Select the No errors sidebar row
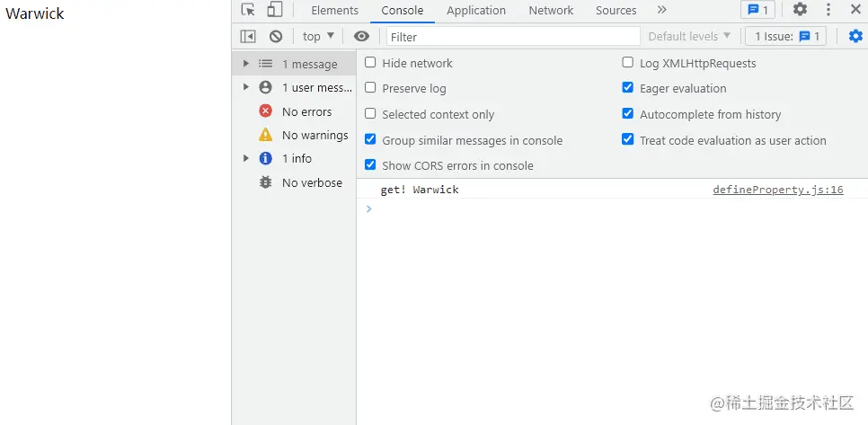868x425 pixels. click(x=294, y=111)
